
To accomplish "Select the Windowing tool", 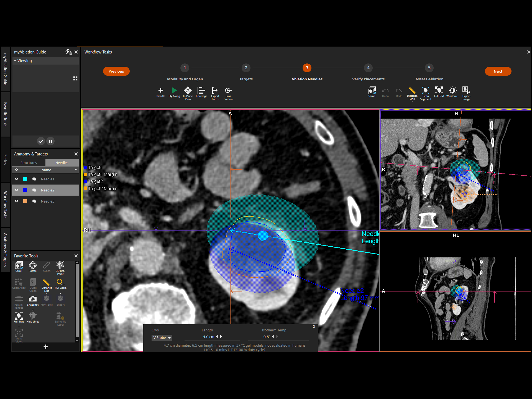I will [453, 92].
